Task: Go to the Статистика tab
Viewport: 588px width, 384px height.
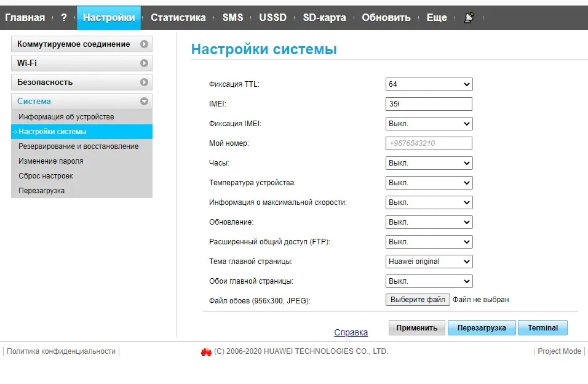Action: point(178,18)
